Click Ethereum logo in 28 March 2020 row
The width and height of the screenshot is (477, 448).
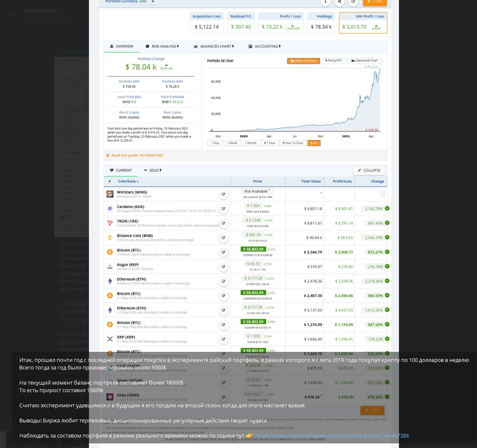point(110,281)
